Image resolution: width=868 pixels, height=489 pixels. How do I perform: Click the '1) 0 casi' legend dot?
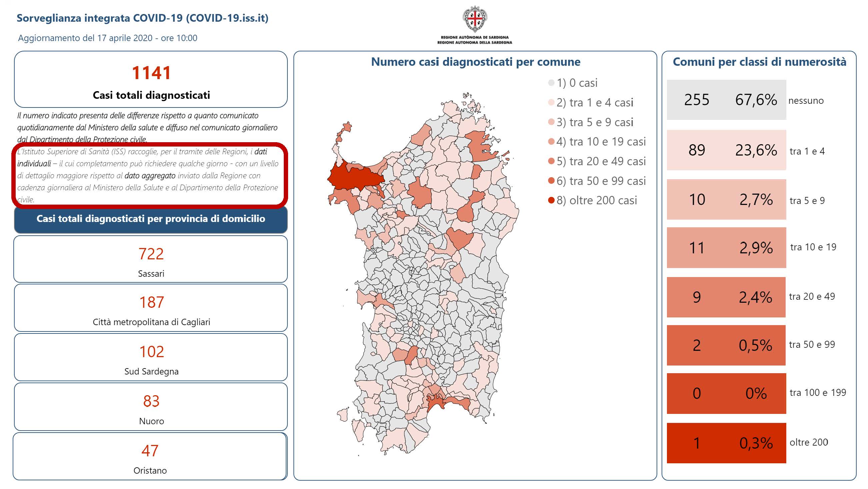pyautogui.click(x=551, y=83)
